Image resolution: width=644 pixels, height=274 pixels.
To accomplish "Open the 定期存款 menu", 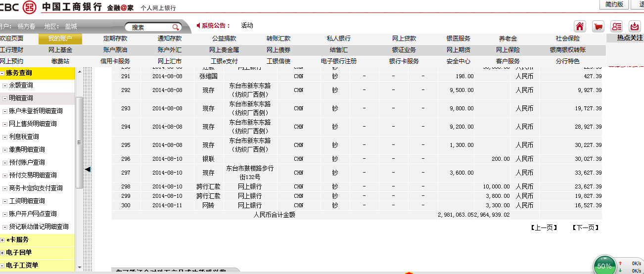I will coord(115,39).
